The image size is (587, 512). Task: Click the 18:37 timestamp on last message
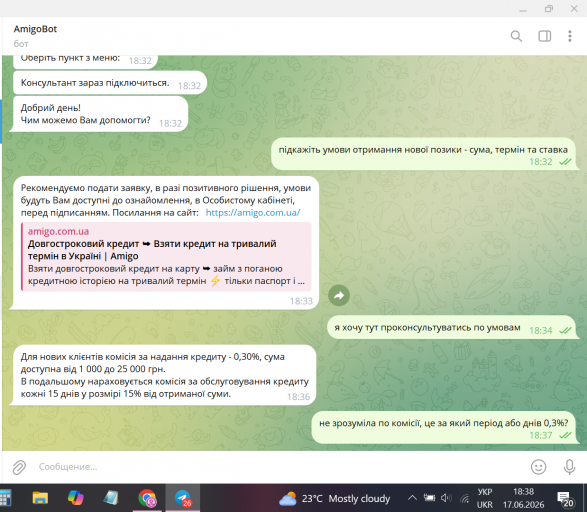(541, 435)
